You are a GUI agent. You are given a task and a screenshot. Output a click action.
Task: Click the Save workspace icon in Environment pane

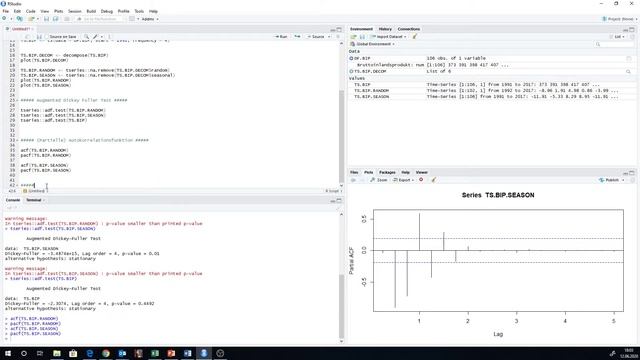pos(362,37)
